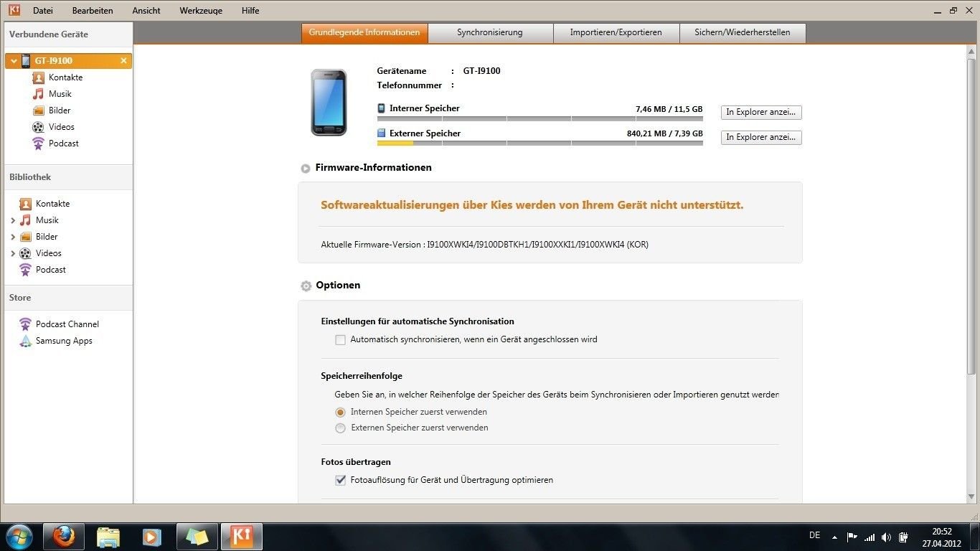
Task: Expand Bibliothek Videos tree node
Action: click(x=13, y=253)
